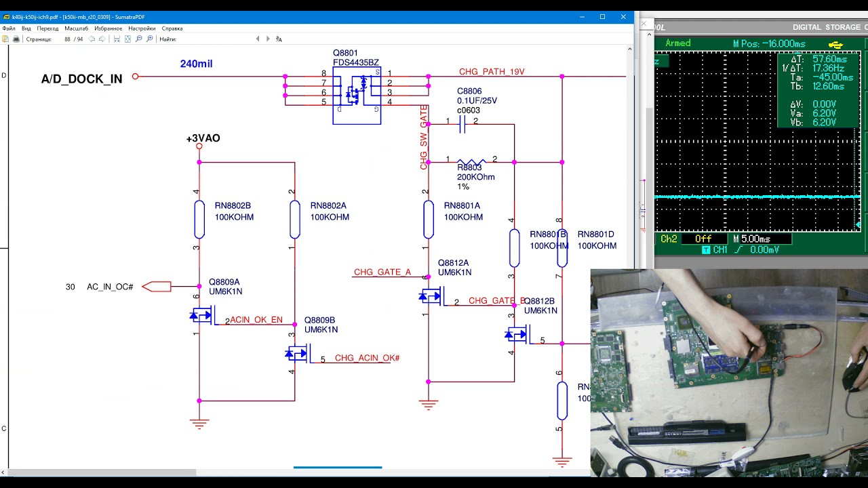Open the Справка menu

172,28
